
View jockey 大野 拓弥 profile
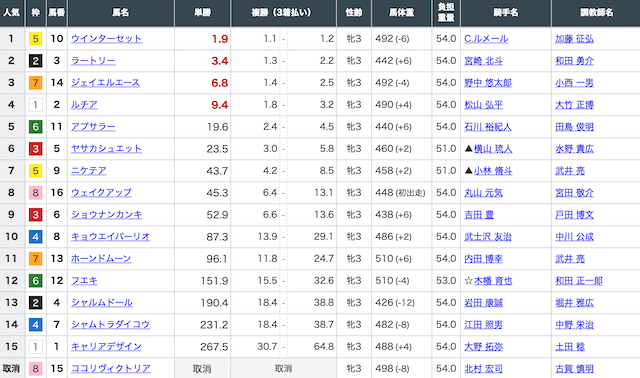click(x=483, y=347)
